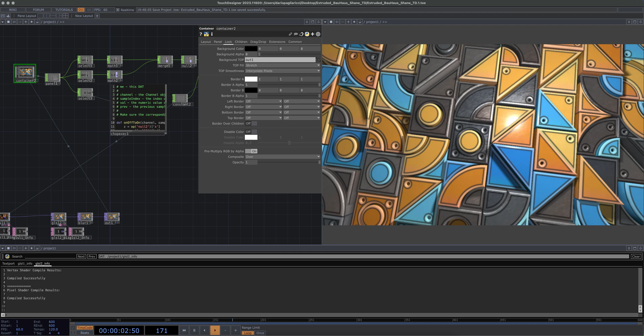
Task: Open the operator help question mark icon
Action: coord(201,34)
